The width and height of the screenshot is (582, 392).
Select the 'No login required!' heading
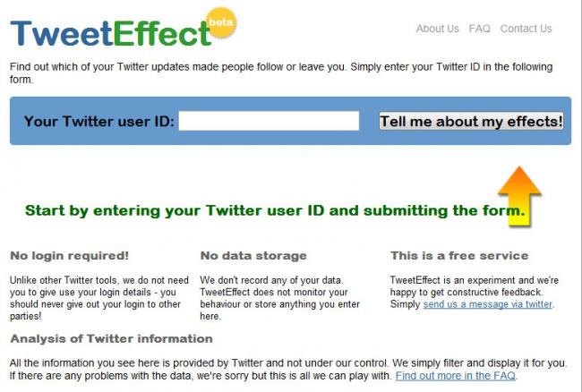(x=69, y=256)
